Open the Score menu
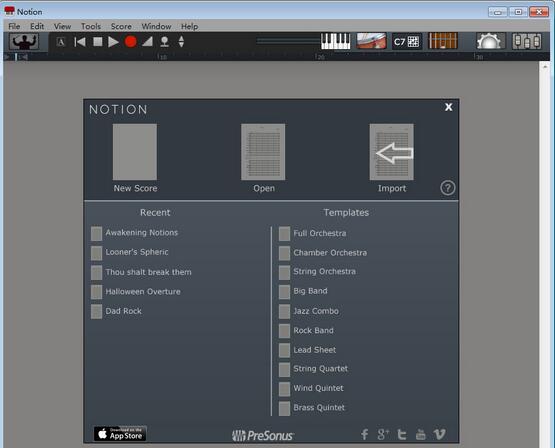 tap(121, 26)
